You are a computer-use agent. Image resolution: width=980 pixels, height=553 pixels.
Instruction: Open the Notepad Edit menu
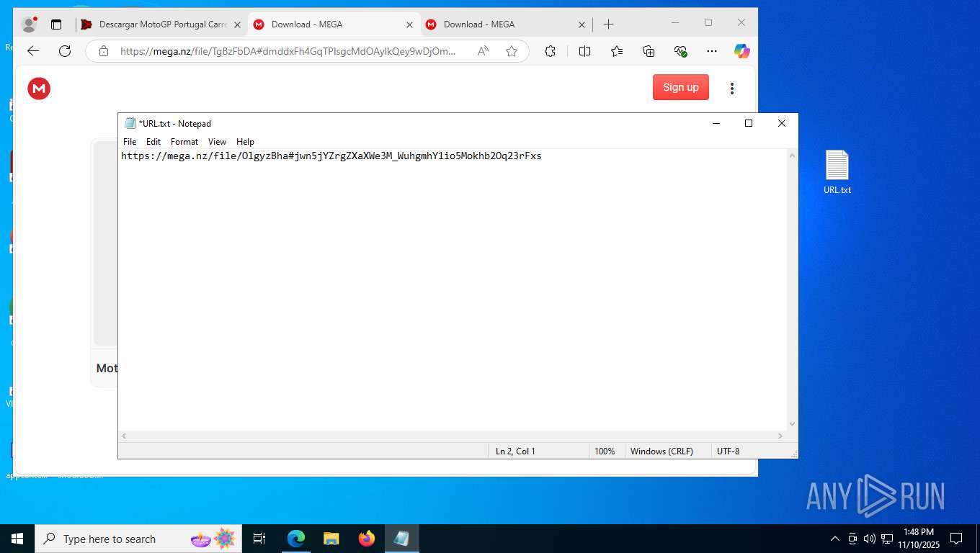click(x=153, y=142)
